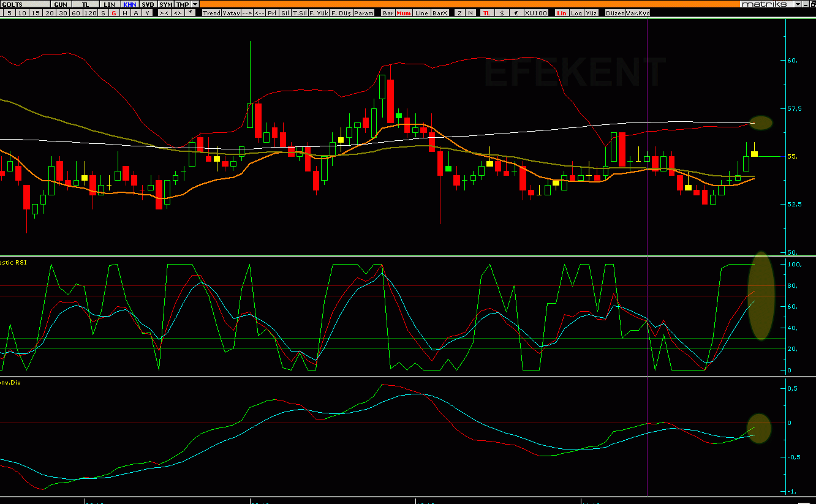Click the compress chart '><' button
Viewport: 816px width, 504px height.
point(164,13)
